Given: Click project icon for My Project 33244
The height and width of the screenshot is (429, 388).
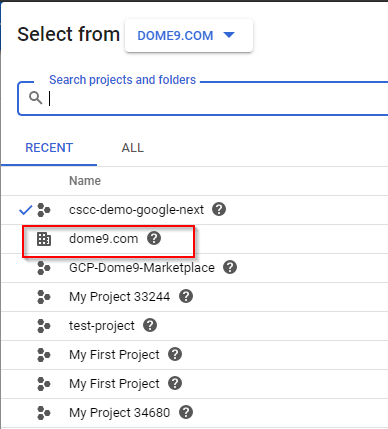Looking at the screenshot, I should point(44,297).
